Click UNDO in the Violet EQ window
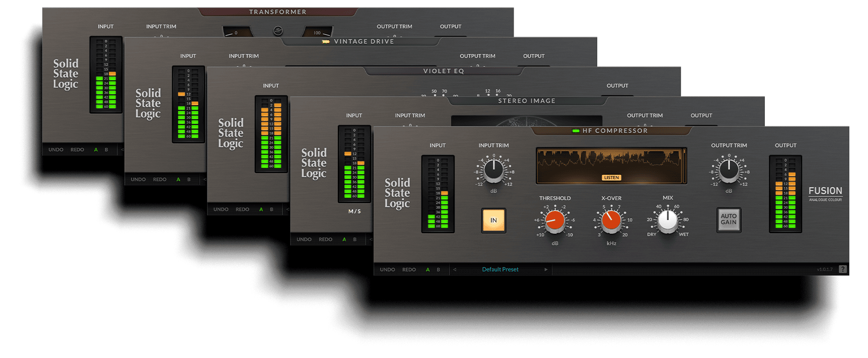 (221, 209)
